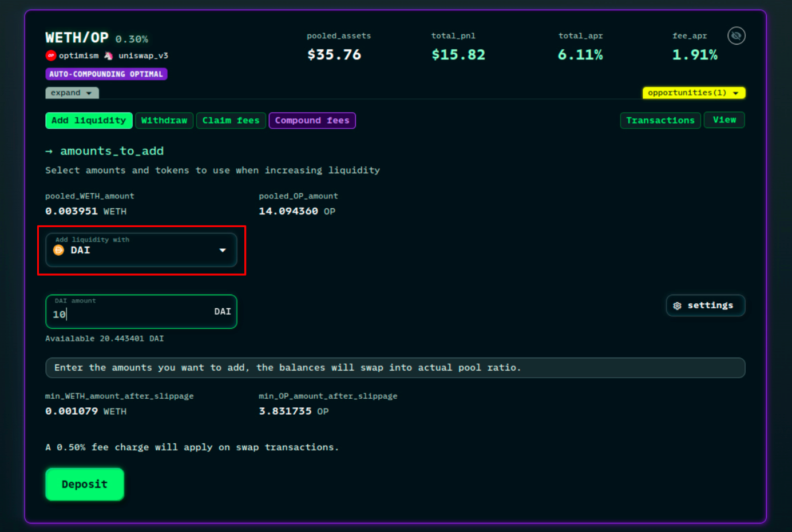Screen dimensions: 792x532
Task: Switch to the Withdraw tab
Action: [164, 121]
